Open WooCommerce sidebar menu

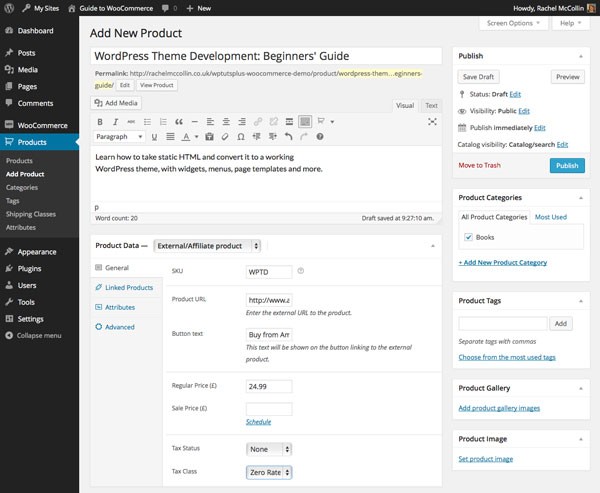coord(39,125)
